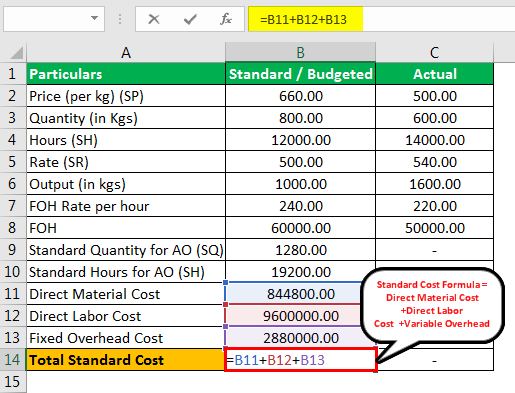Image resolution: width=515 pixels, height=393 pixels.
Task: Expand the Name Box dropdown arrow
Action: (x=95, y=18)
